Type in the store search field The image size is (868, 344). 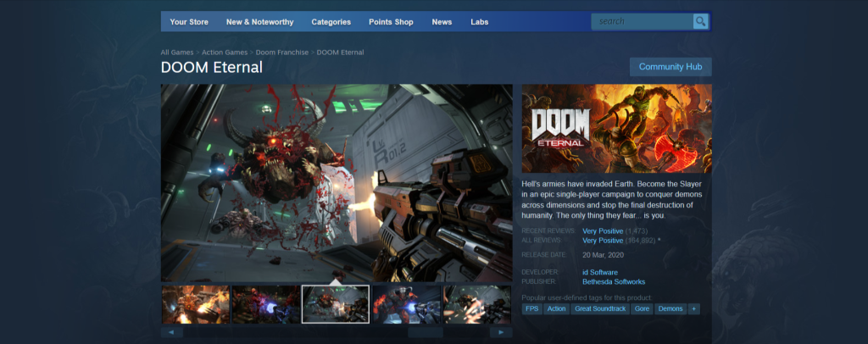643,21
